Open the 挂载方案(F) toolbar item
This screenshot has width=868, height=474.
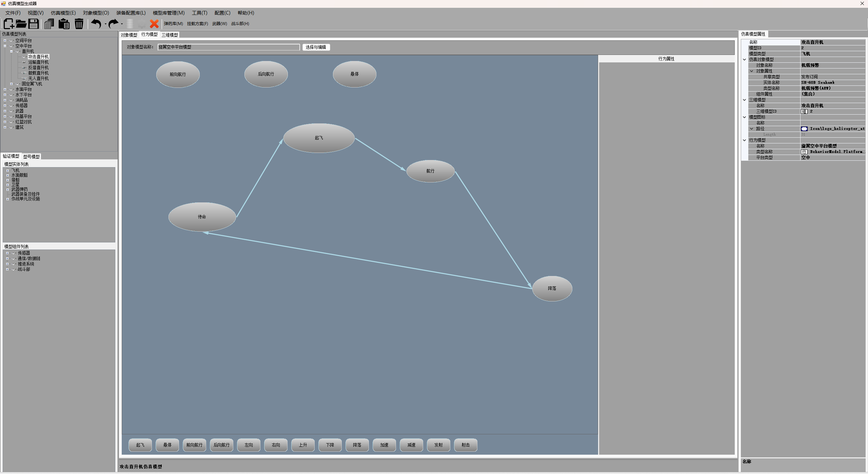[197, 24]
